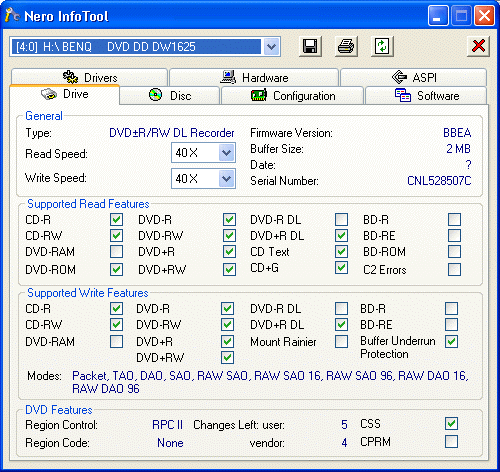Click the red X exit button
The image size is (500, 472).
tap(478, 46)
